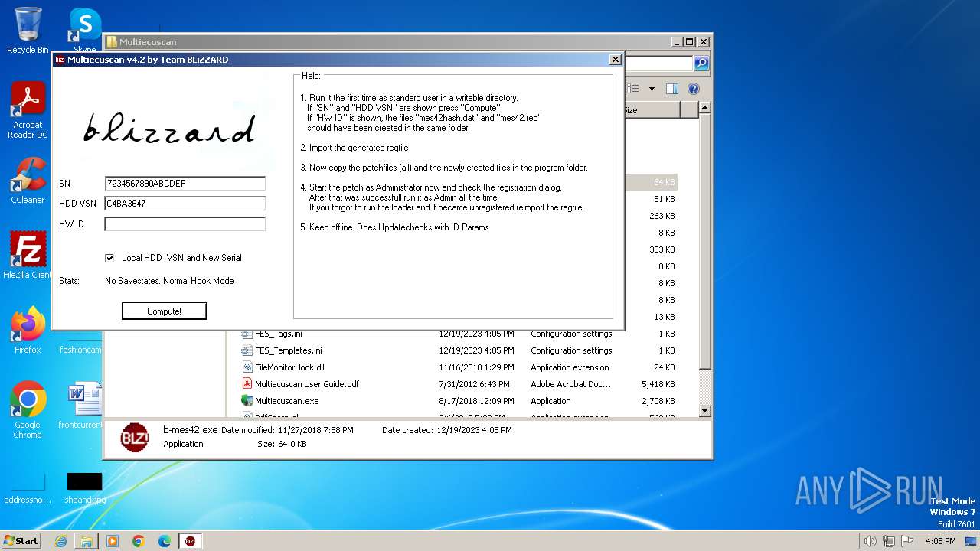This screenshot has width=980, height=551.
Task: Open Acrobat Reader DC desktop icon
Action: pyautogui.click(x=28, y=110)
